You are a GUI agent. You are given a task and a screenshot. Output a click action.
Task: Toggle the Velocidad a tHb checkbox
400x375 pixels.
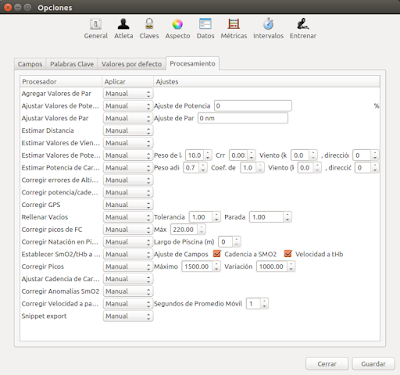click(288, 254)
